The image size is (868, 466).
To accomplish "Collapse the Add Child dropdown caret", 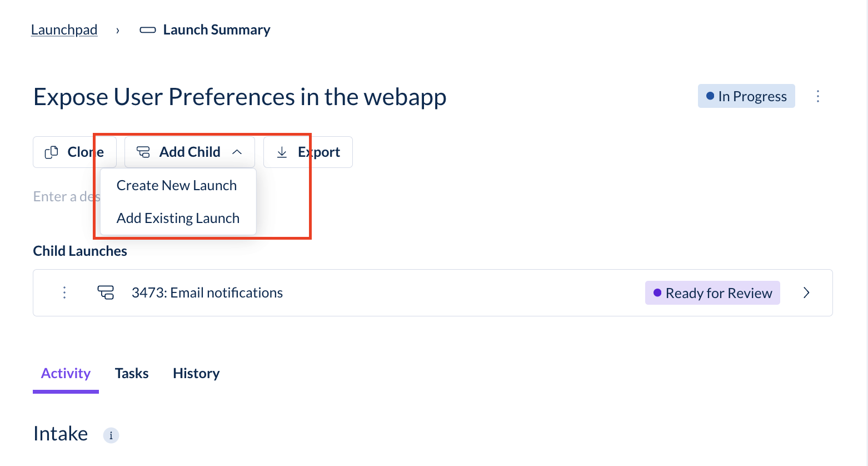I will tap(237, 152).
